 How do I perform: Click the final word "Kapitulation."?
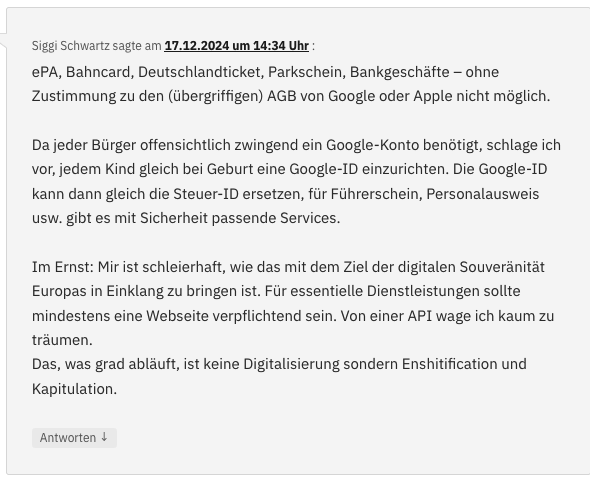pos(75,389)
